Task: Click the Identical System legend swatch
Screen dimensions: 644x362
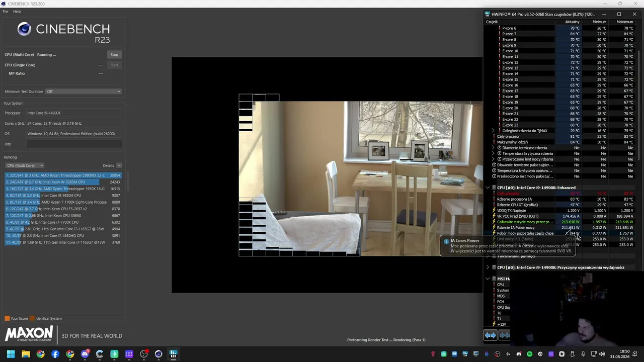Action: point(32,318)
